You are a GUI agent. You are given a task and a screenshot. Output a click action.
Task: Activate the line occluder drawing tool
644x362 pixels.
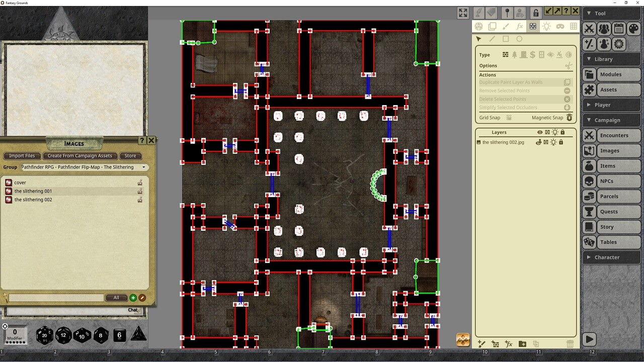coord(492,39)
